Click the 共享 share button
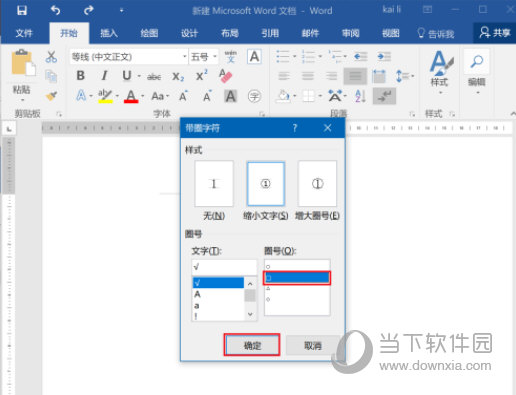 click(495, 33)
